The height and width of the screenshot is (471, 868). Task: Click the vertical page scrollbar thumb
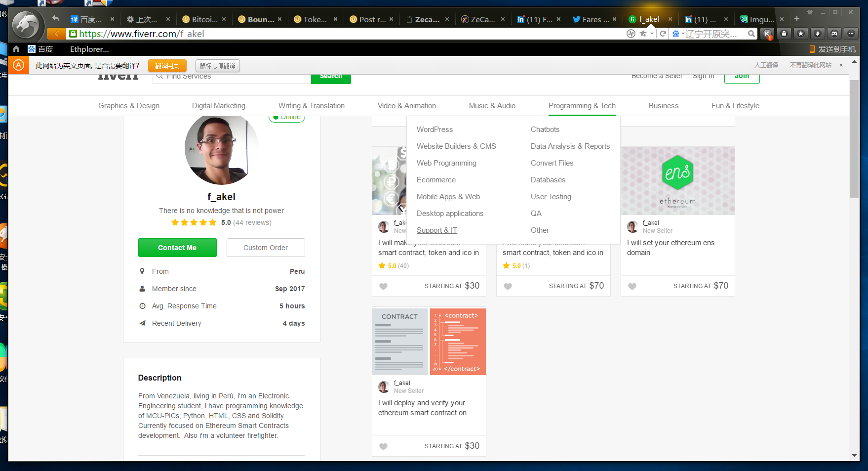click(855, 139)
